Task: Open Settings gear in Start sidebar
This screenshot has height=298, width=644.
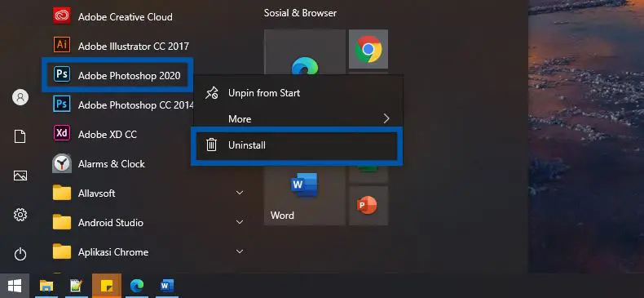Action: click(x=20, y=215)
